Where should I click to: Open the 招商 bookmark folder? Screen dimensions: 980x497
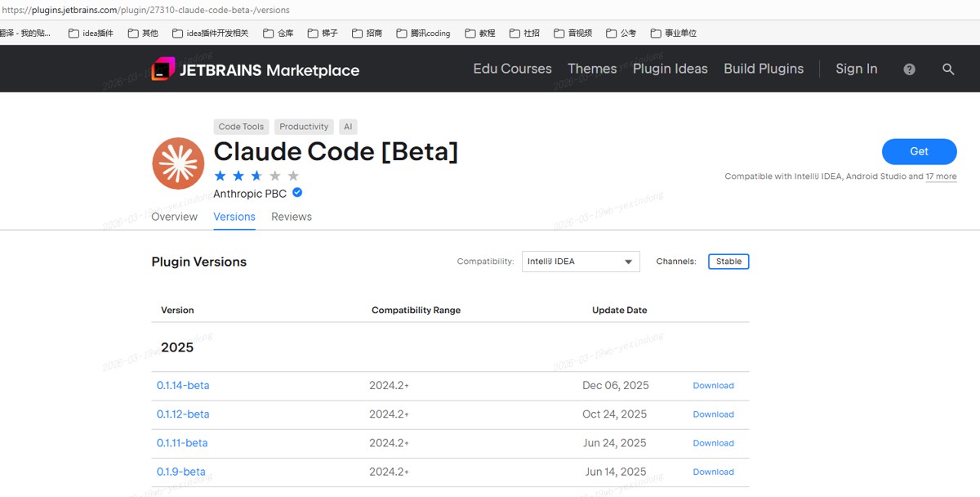coord(366,34)
